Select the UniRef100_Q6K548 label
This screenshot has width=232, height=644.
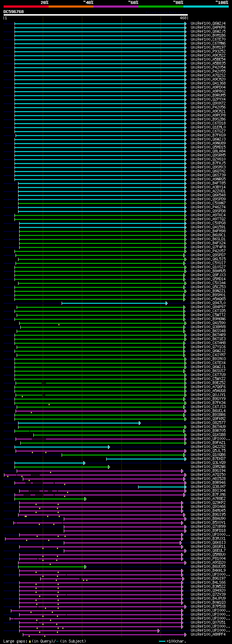pyautogui.click(x=208, y=195)
